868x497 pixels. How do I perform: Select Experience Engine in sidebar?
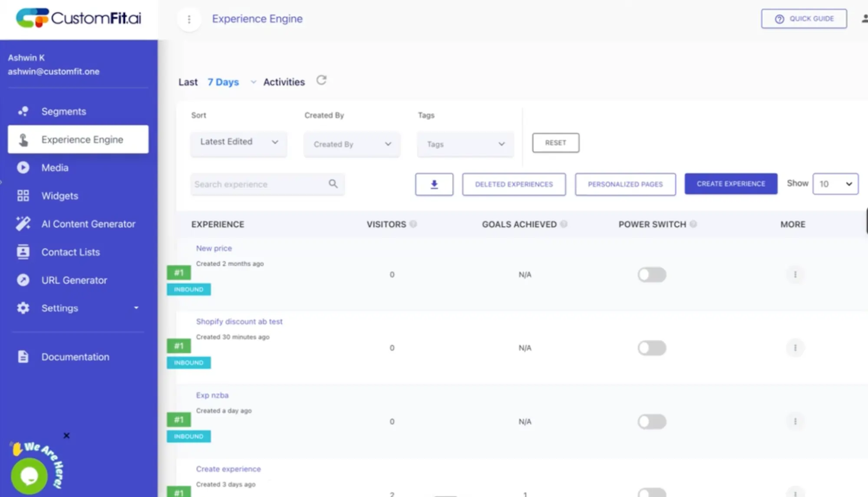(78, 139)
